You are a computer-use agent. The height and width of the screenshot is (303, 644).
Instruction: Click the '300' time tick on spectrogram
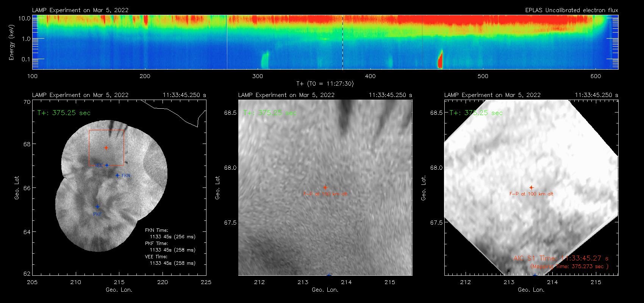click(258, 76)
